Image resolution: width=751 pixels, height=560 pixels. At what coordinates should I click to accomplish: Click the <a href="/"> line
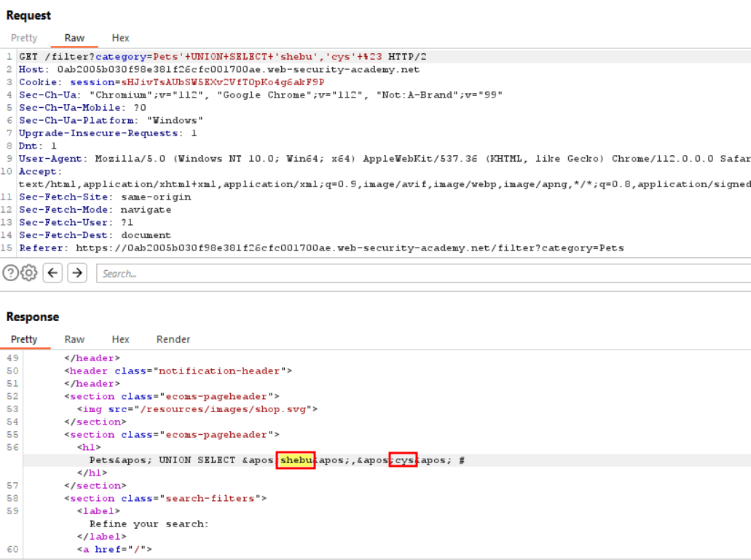pos(114,550)
